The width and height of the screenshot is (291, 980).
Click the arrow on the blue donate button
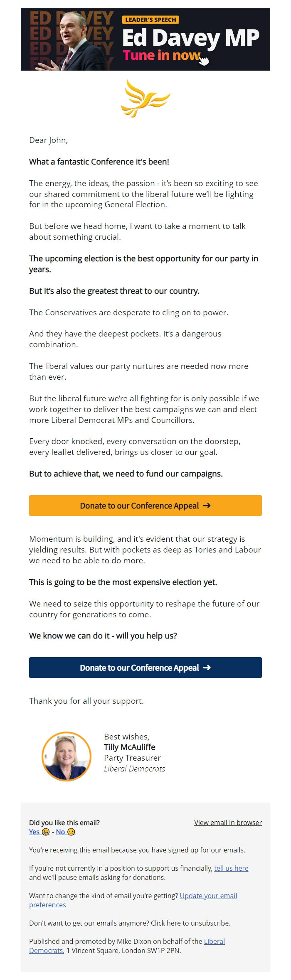206,668
